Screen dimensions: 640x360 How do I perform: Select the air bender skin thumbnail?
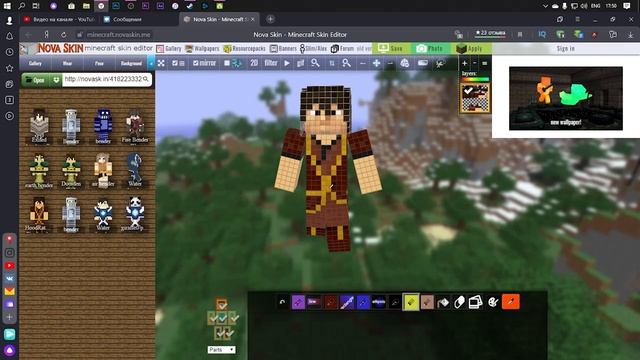103,171
